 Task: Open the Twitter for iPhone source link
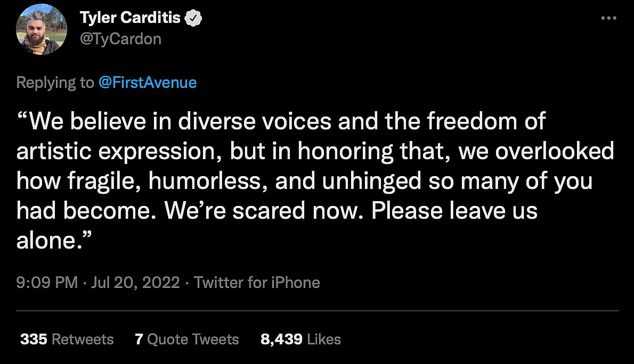[257, 282]
